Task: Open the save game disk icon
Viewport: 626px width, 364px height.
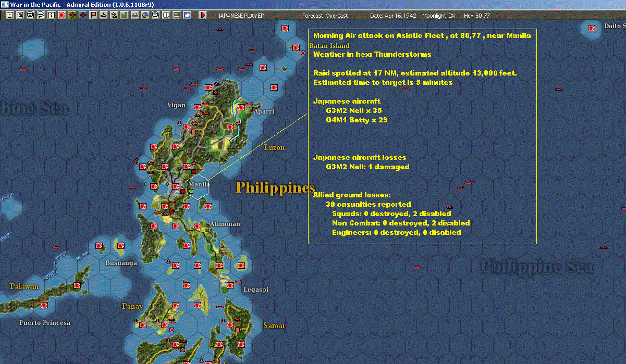Action: (9, 15)
